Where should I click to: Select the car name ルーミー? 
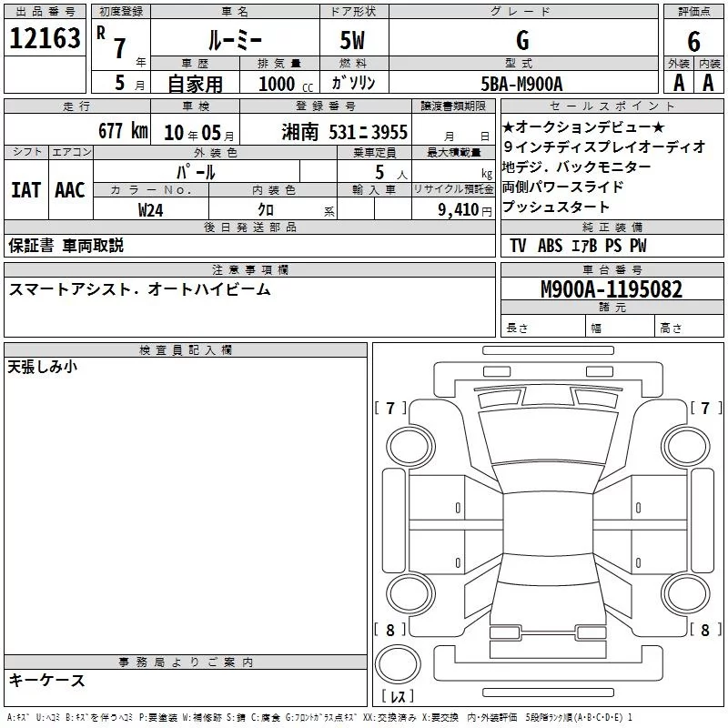[x=235, y=40]
